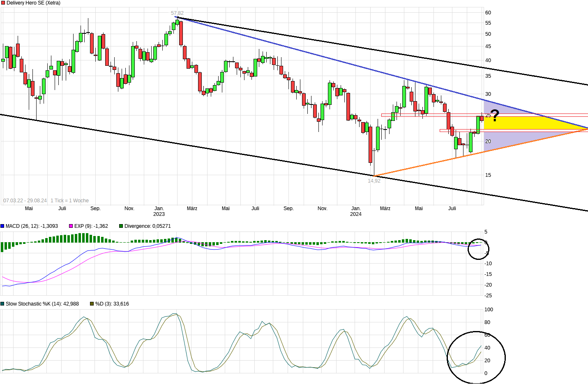Click the black question mark annotation
This screenshot has width=588, height=389.
point(495,116)
